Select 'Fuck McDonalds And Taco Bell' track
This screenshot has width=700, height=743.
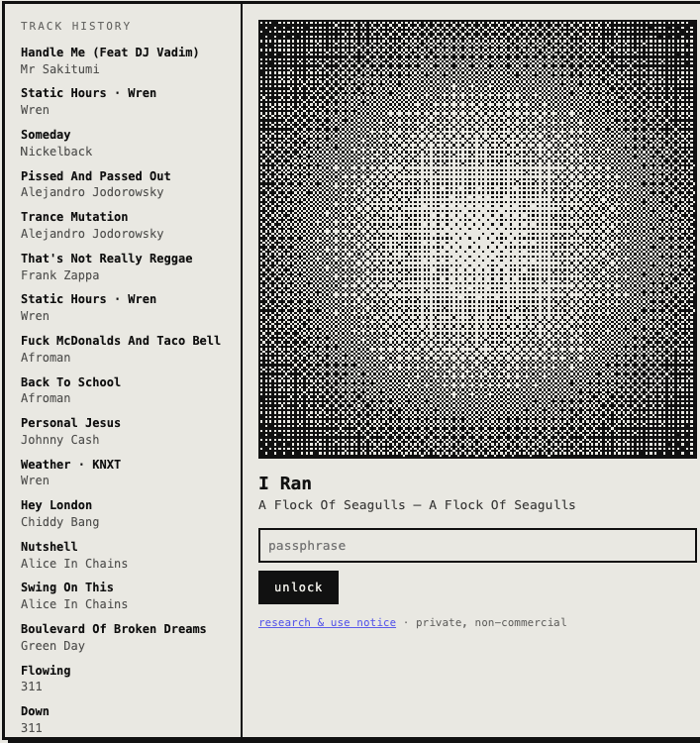(121, 341)
